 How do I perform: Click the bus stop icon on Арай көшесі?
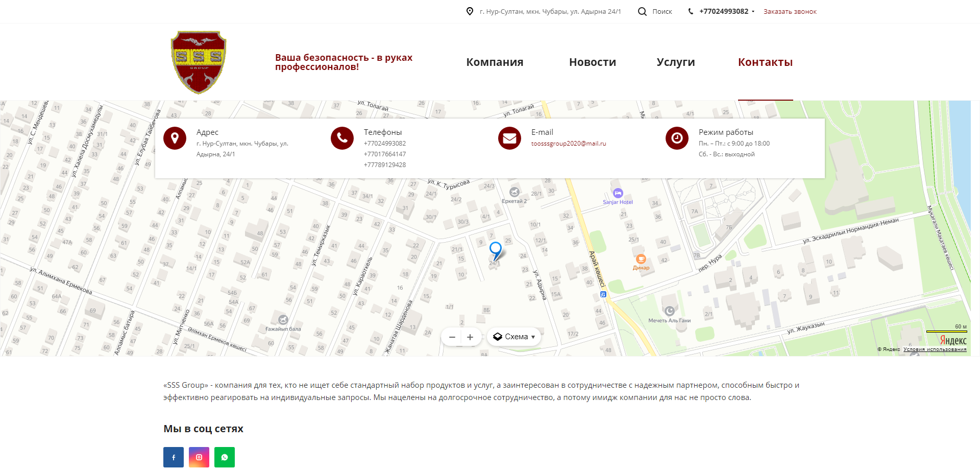[x=603, y=294]
